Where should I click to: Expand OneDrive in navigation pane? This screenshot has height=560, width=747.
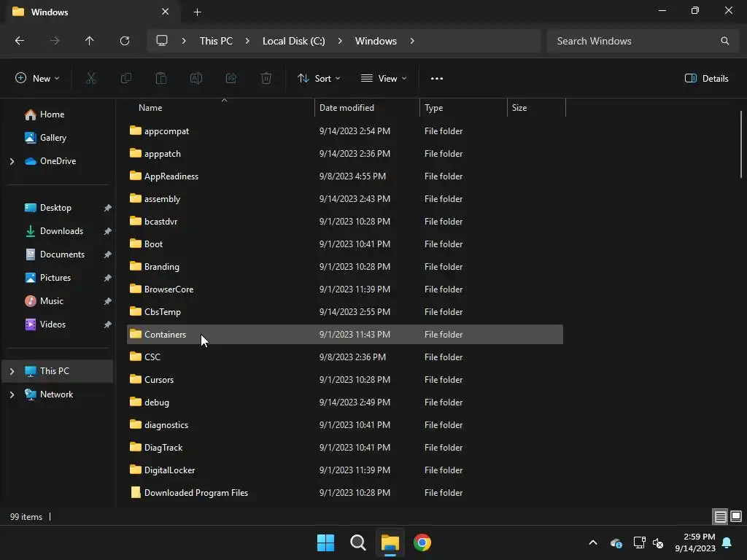pyautogui.click(x=12, y=161)
